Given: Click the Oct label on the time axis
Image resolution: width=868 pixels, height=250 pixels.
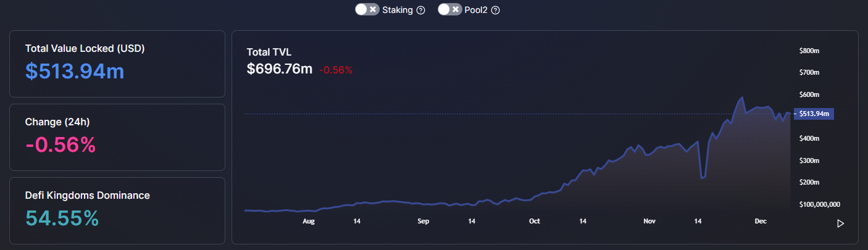Looking at the screenshot, I should (x=535, y=221).
